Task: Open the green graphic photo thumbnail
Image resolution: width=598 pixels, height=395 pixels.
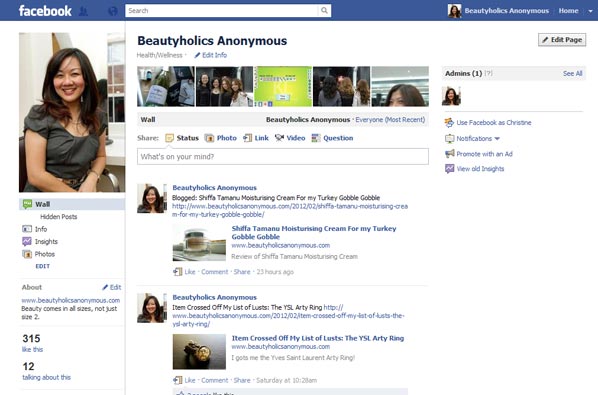Action: click(x=283, y=87)
